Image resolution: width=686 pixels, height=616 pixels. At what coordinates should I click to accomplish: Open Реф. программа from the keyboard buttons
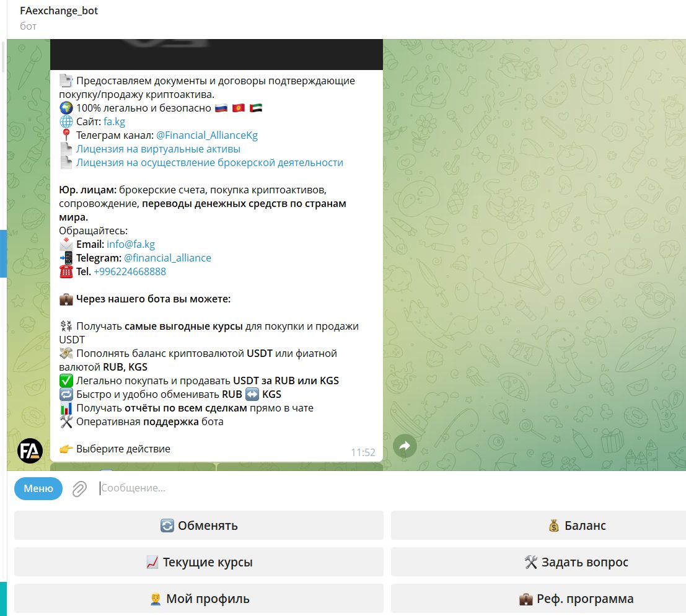pos(538,599)
